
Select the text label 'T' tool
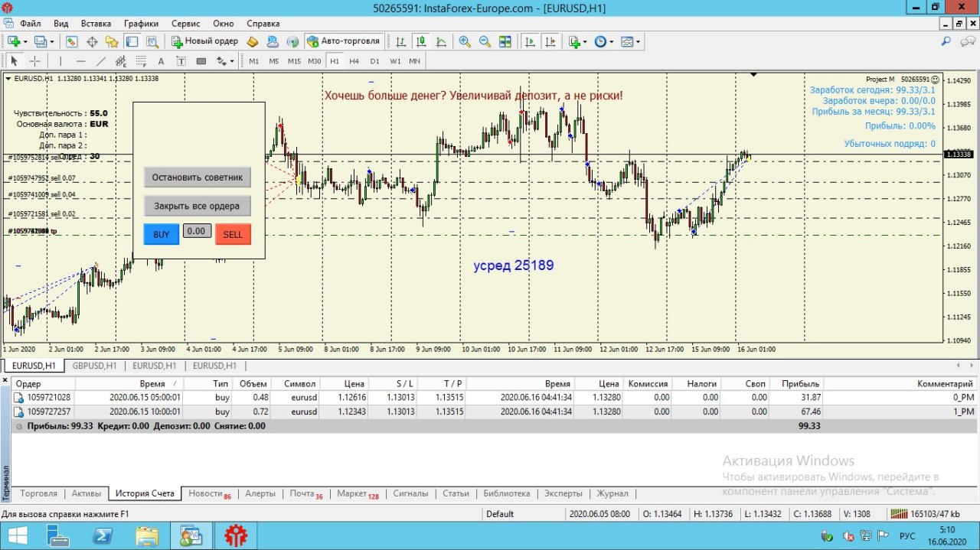tap(181, 61)
